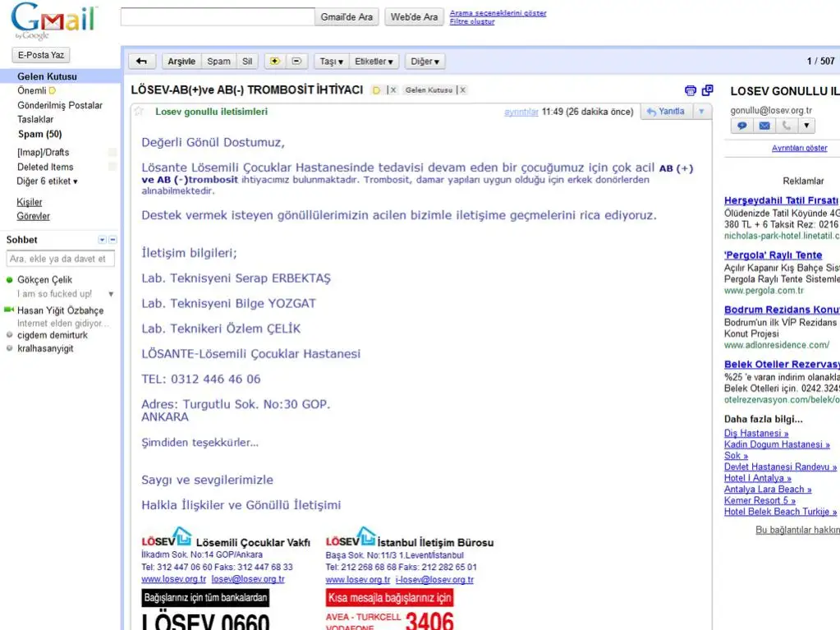840x630 pixels.
Task: Click the LÖSEV logo of İstanbul İletişim Bürosu
Action: [x=351, y=537]
